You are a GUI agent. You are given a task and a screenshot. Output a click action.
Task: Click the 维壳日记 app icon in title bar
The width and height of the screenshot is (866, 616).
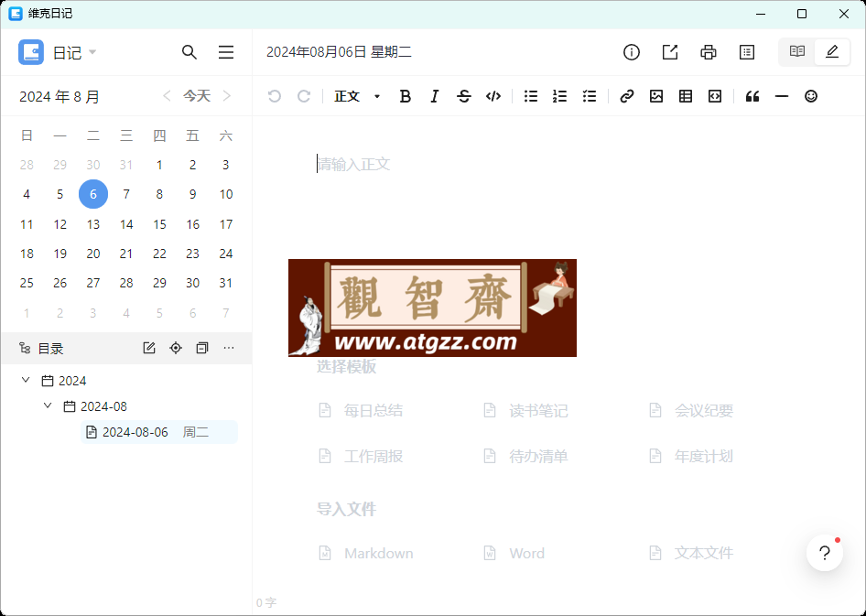[x=16, y=14]
